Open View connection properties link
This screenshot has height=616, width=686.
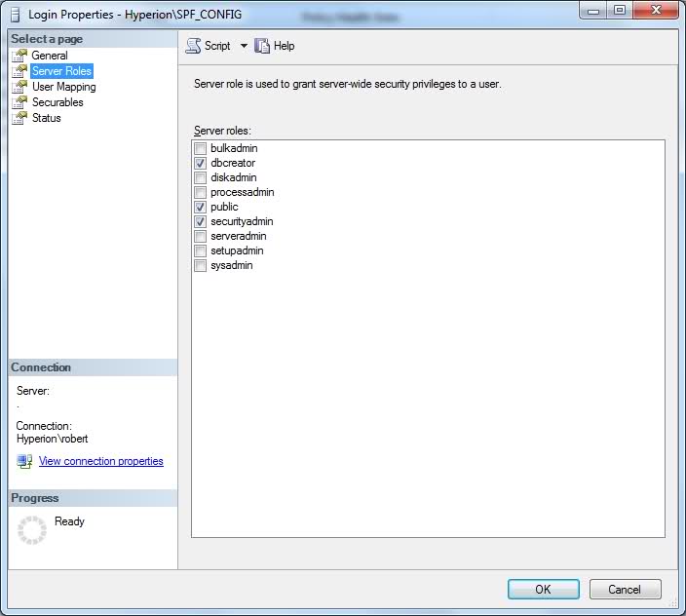101,461
